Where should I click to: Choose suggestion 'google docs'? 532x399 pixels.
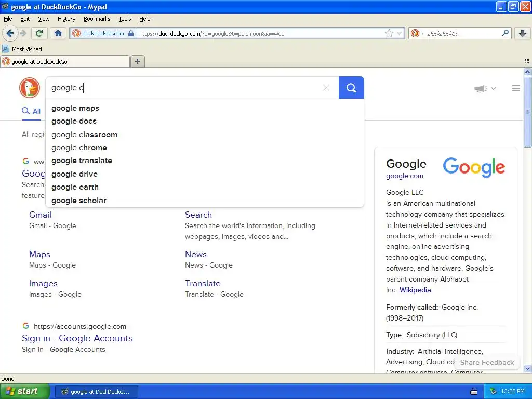[205, 121]
